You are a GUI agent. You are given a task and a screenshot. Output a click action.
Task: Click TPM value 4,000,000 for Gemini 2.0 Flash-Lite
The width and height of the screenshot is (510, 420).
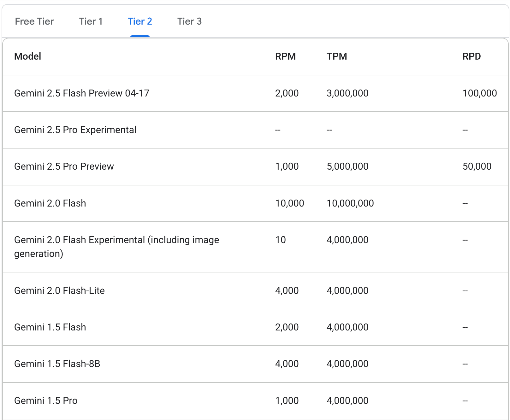347,291
